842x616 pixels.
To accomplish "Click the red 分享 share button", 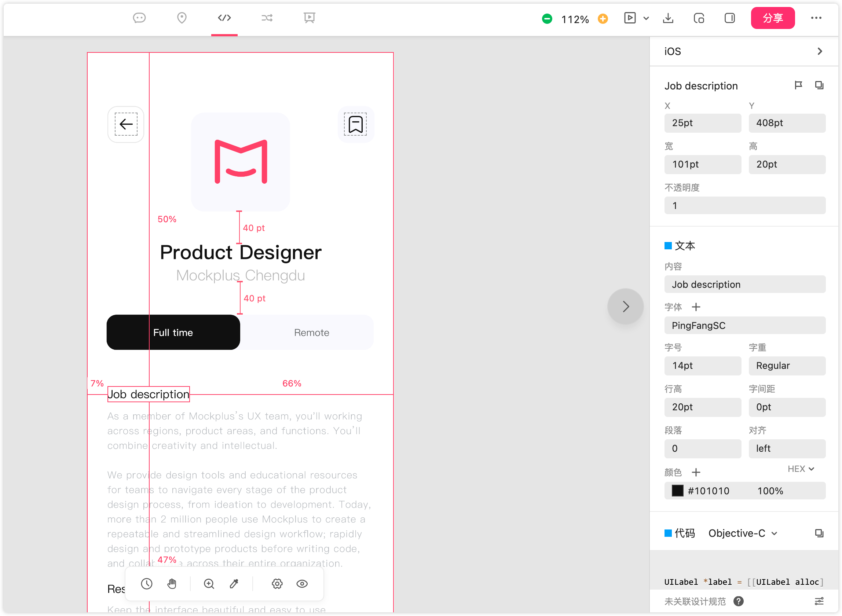I will coord(773,18).
